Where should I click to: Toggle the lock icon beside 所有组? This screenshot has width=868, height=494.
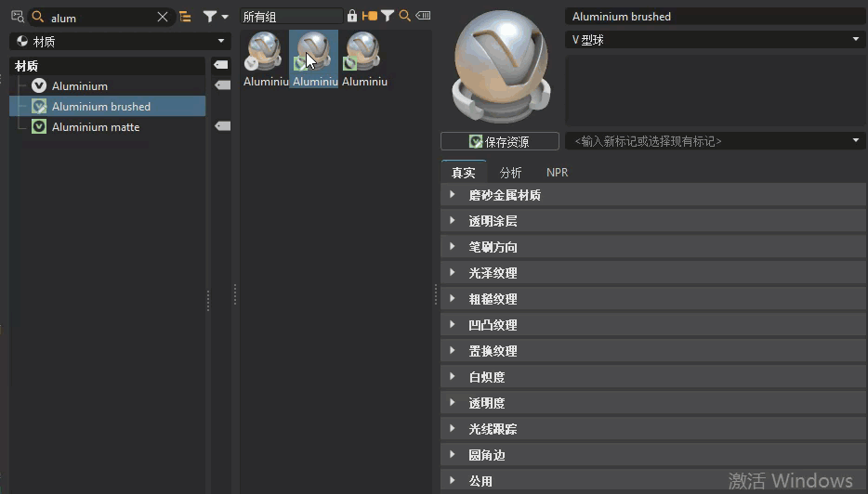pyautogui.click(x=352, y=16)
